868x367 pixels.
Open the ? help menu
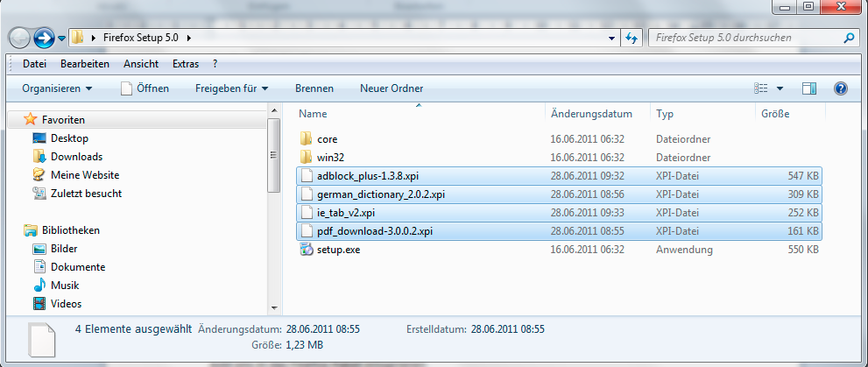215,64
